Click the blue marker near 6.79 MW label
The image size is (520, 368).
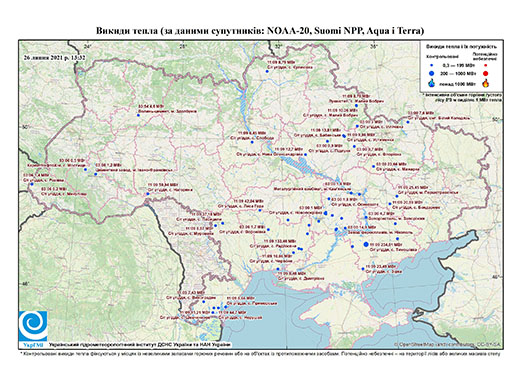click(267, 71)
